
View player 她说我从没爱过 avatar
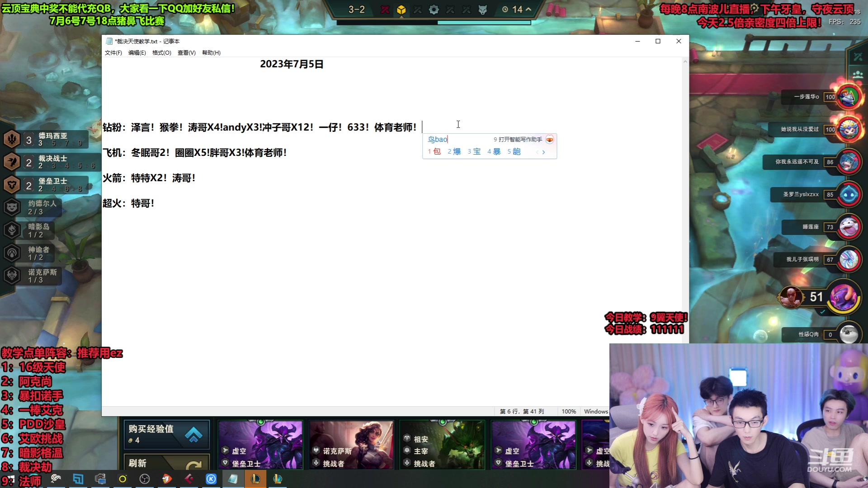click(849, 129)
